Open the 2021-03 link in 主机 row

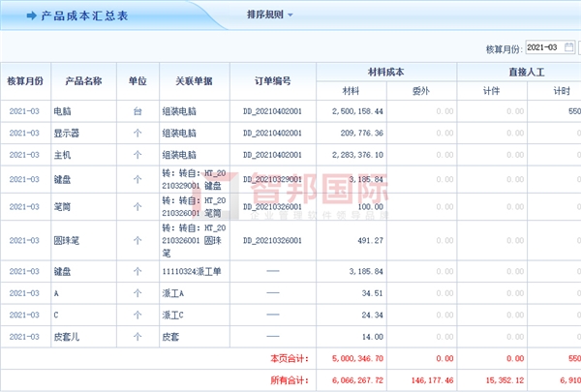[x=24, y=155]
